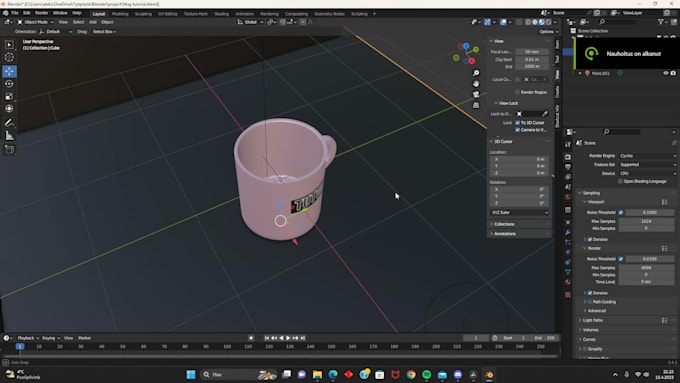Expand the Volumes section

click(x=590, y=330)
